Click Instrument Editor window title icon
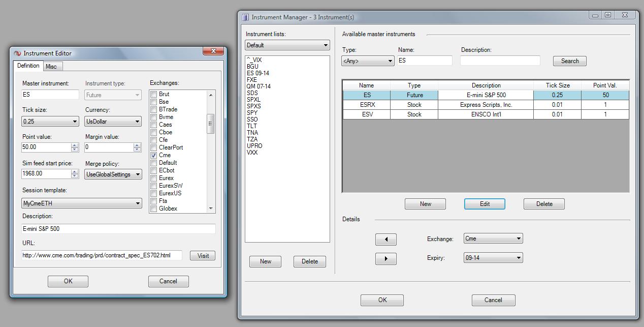 click(x=17, y=53)
